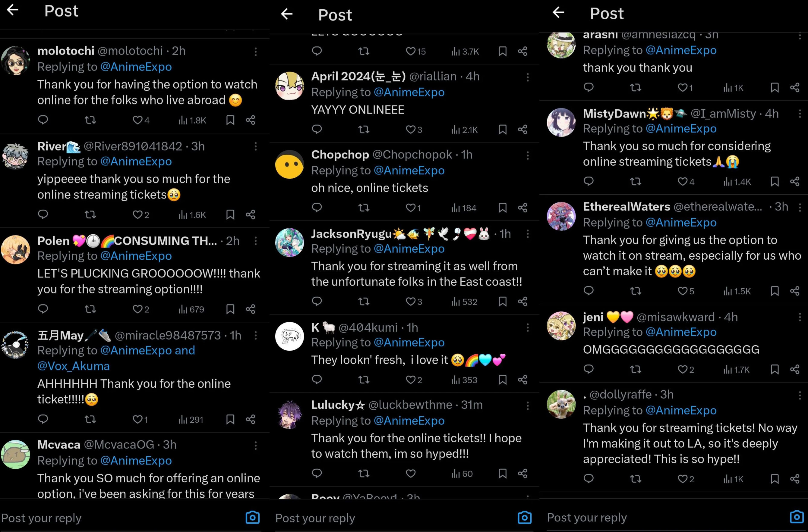
Task: Bookmark dollyraffe's streaming tickets reply
Action: click(x=775, y=479)
